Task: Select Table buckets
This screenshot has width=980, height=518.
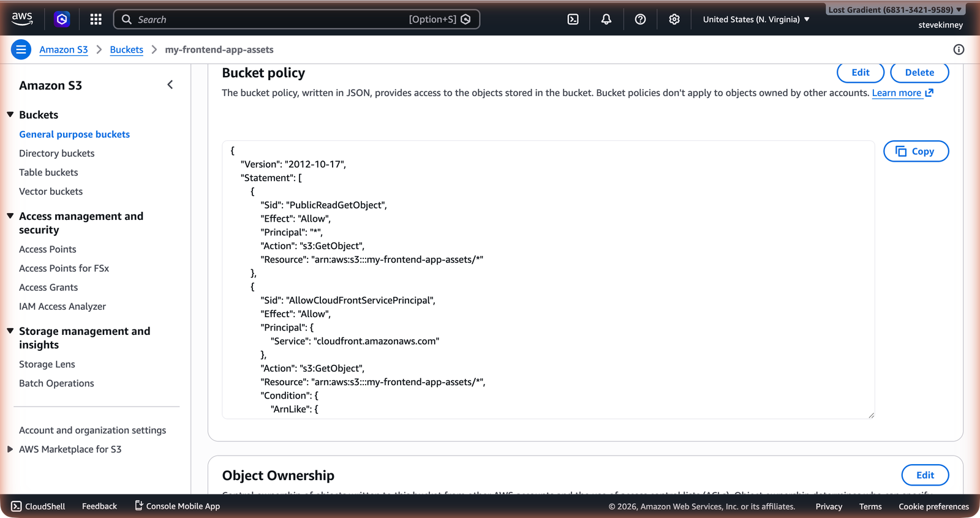Action: pos(48,172)
